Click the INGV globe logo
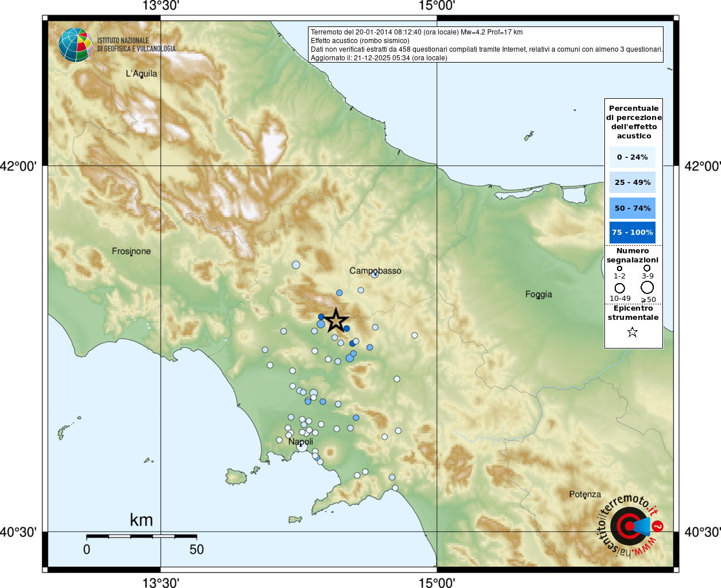Viewport: 721px width, 588px height. [75, 45]
